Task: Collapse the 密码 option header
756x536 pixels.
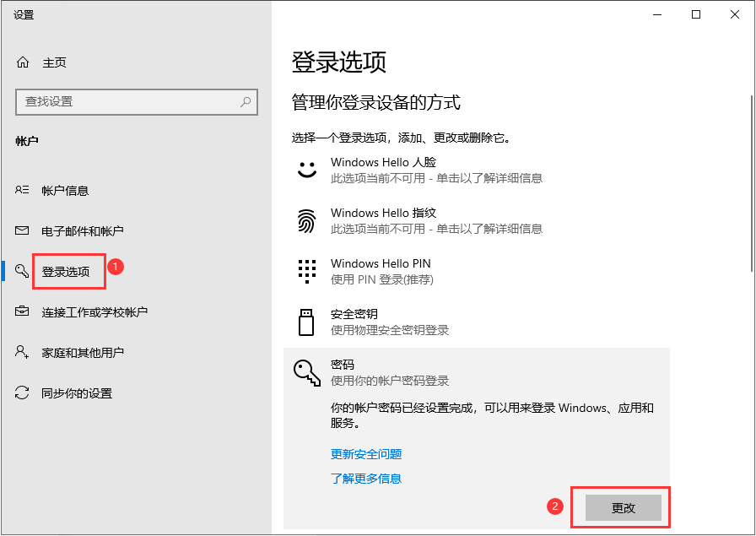Action: 477,372
